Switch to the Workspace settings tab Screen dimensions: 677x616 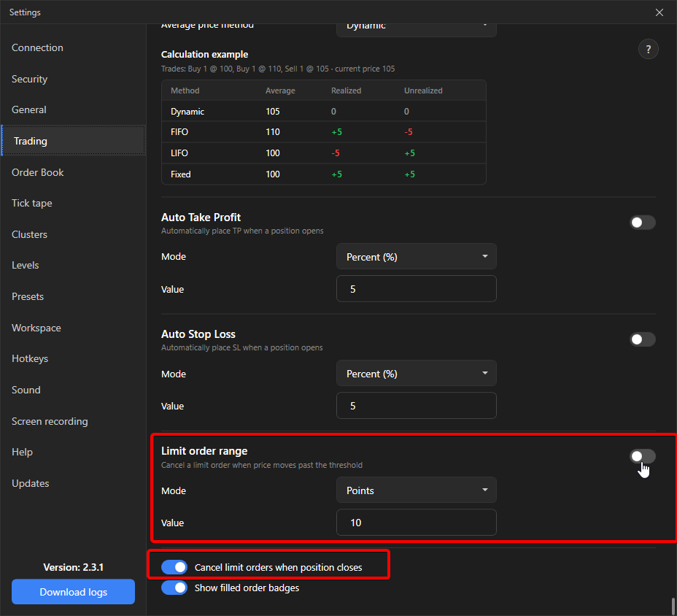74,328
